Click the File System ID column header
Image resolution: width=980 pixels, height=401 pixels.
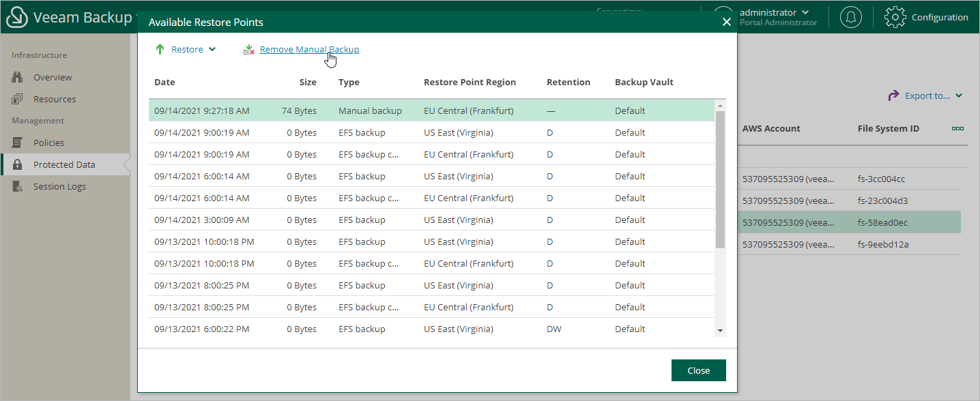[x=889, y=128]
